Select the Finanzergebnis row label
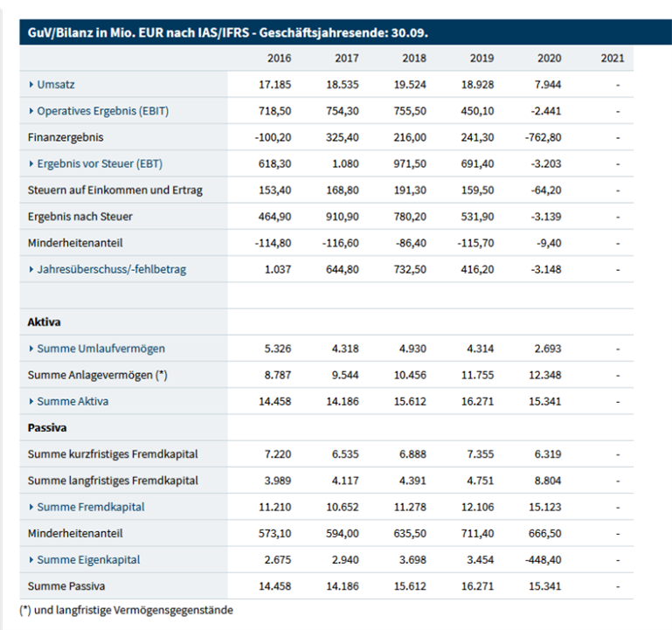The image size is (672, 630). (66, 137)
